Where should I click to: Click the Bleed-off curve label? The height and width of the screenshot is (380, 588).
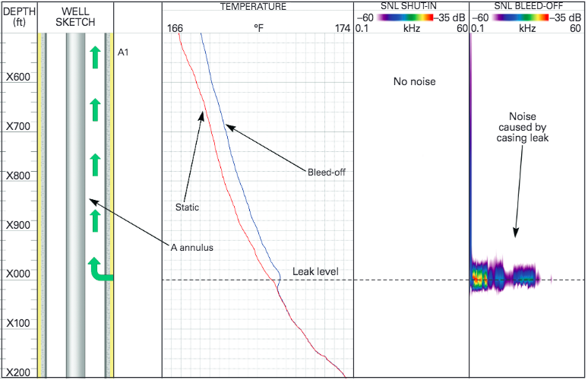point(326,173)
